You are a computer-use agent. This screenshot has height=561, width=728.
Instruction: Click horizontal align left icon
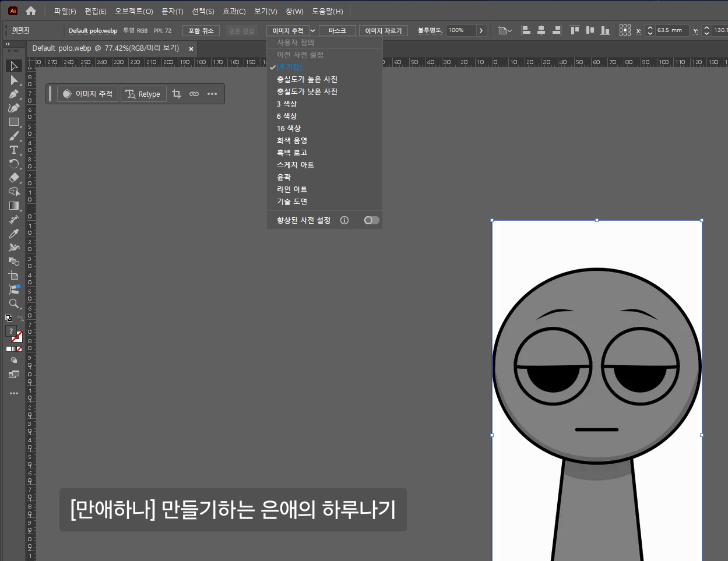pyautogui.click(x=526, y=30)
